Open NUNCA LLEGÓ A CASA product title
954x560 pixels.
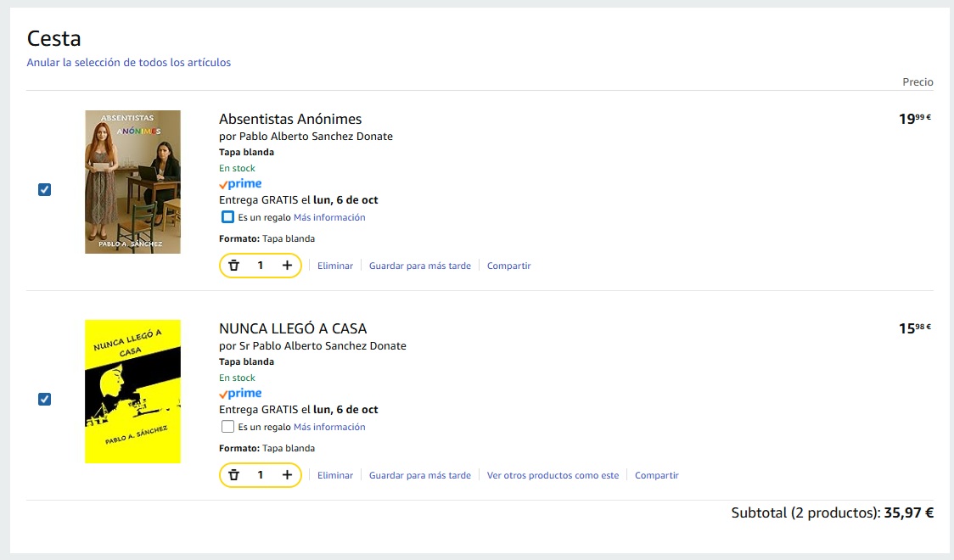(x=293, y=328)
